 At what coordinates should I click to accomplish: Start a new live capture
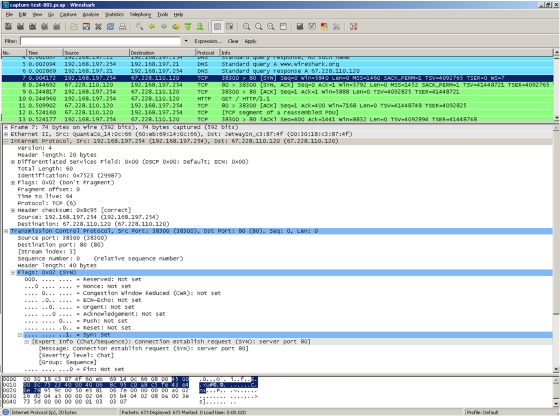tap(32, 26)
